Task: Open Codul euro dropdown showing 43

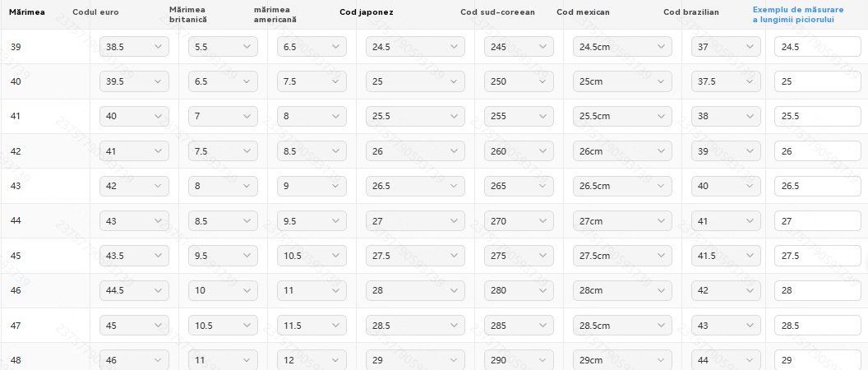Action: coord(134,221)
